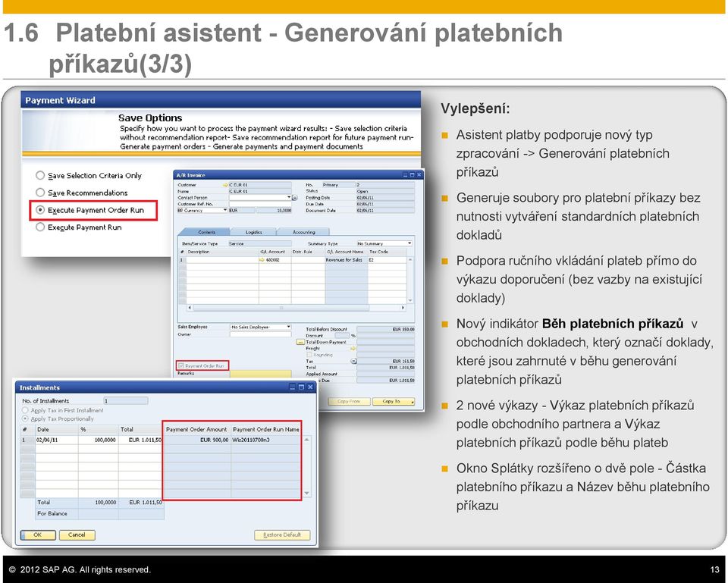
Task: Click date cell 02/06/11 in Installments
Action: [x=57, y=440]
